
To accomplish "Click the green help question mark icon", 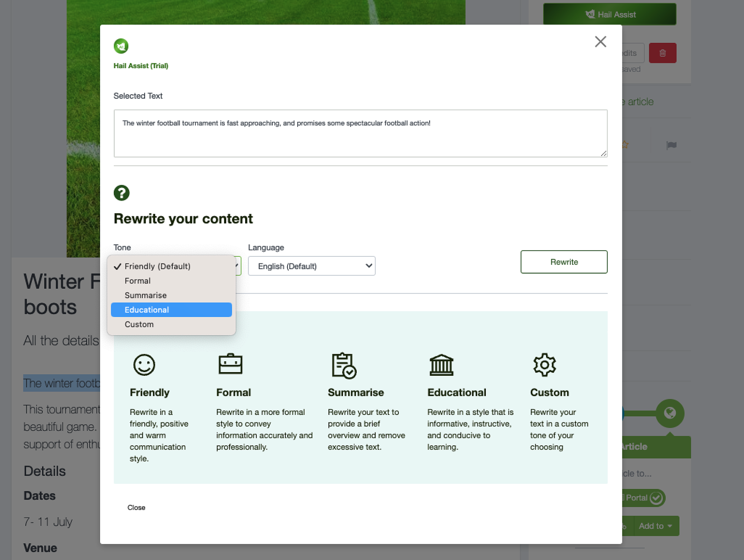I will (x=121, y=193).
